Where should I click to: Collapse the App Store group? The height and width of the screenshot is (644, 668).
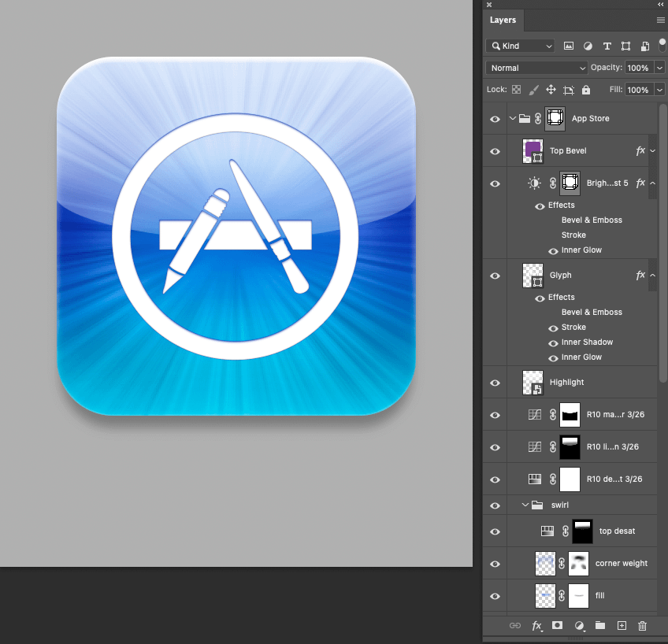pyautogui.click(x=513, y=119)
